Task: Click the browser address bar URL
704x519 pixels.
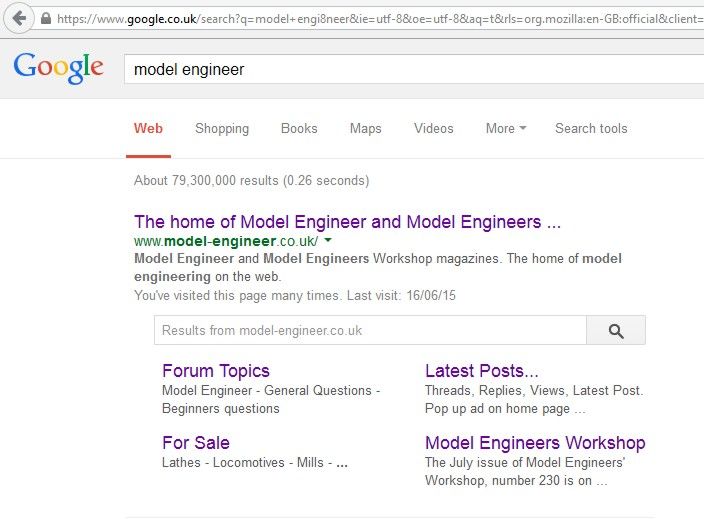Action: (380, 19)
